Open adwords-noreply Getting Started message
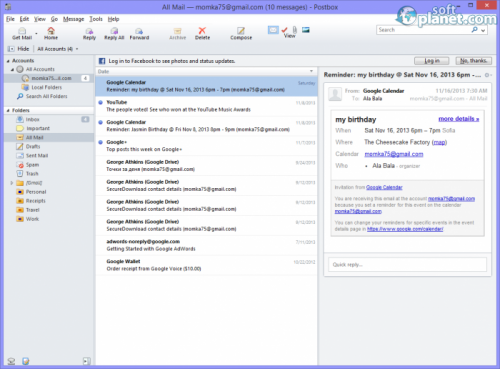Viewport: 500px width, 369px height. (206, 245)
